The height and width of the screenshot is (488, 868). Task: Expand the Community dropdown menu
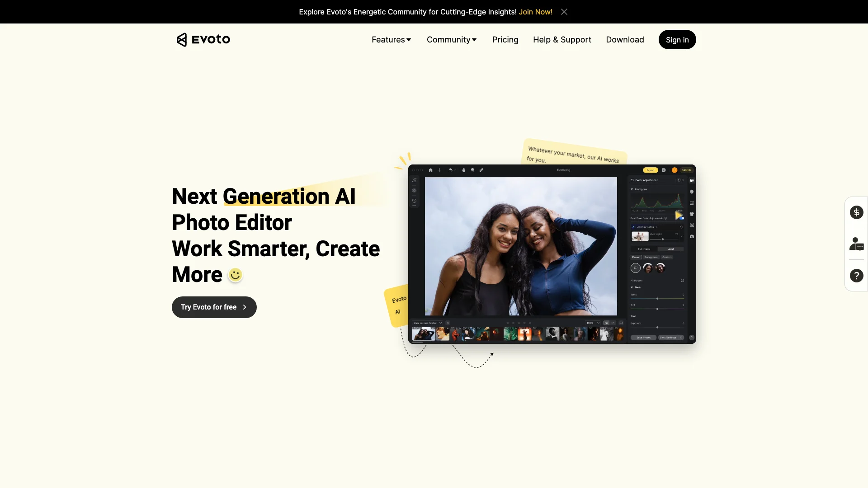(x=451, y=39)
